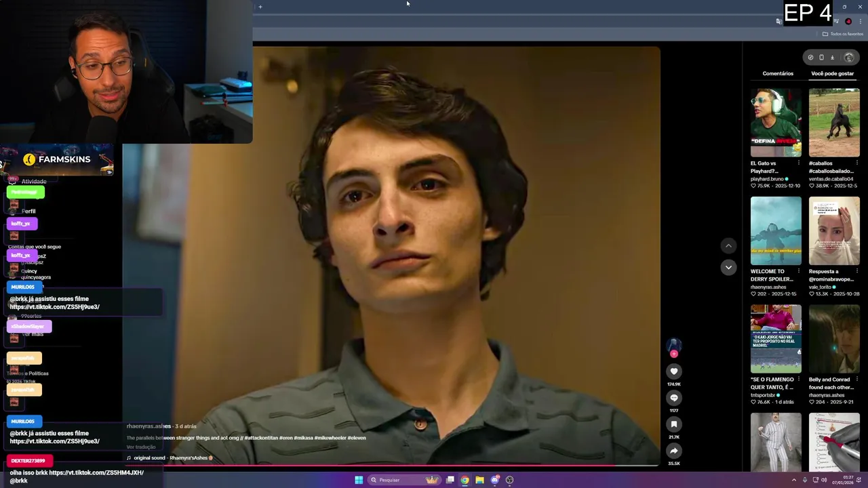This screenshot has width=868, height=488.
Task: Open the Respuesta a @rominabravope thumbnail
Action: tap(834, 230)
